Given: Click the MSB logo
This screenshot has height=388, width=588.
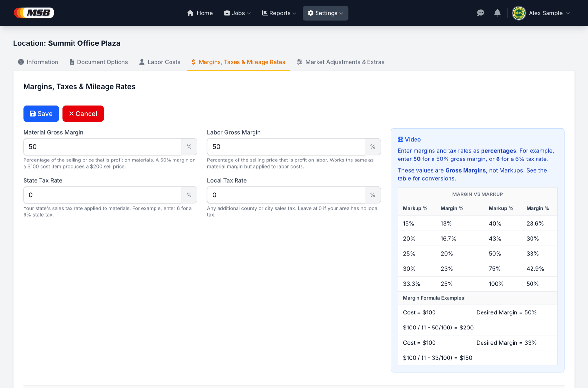Looking at the screenshot, I should pos(34,13).
